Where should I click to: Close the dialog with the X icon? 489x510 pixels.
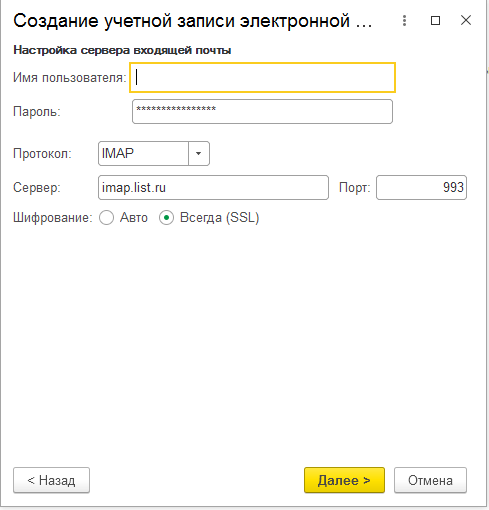[466, 20]
